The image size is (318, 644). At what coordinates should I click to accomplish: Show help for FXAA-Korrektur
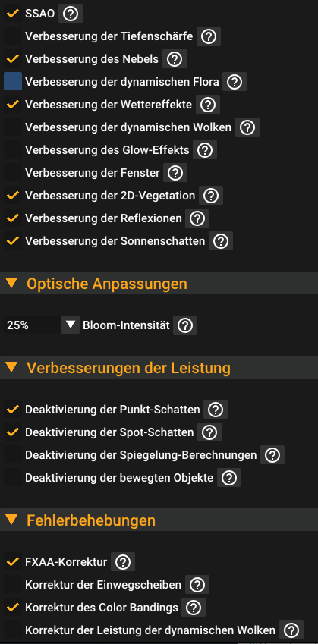(123, 562)
